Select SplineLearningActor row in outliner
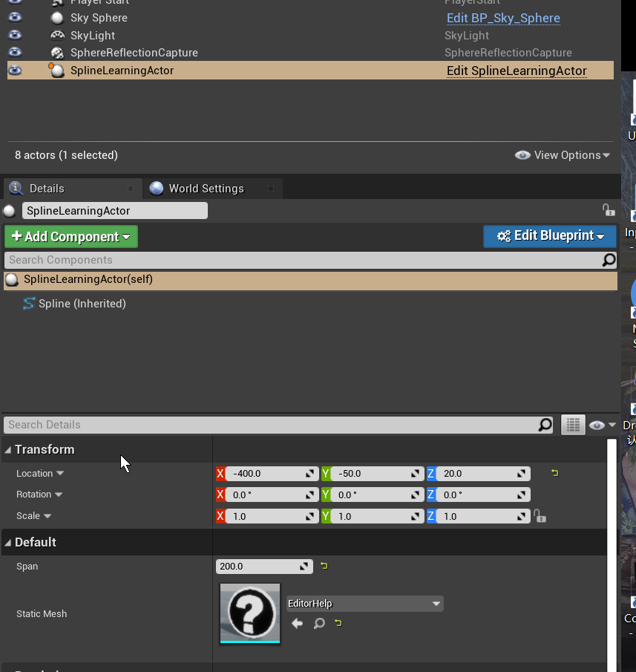This screenshot has width=636, height=672. [310, 71]
